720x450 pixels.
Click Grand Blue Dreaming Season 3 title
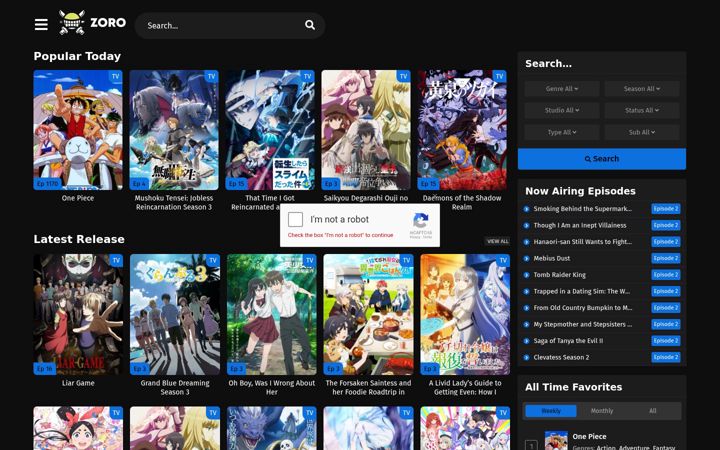[175, 388]
